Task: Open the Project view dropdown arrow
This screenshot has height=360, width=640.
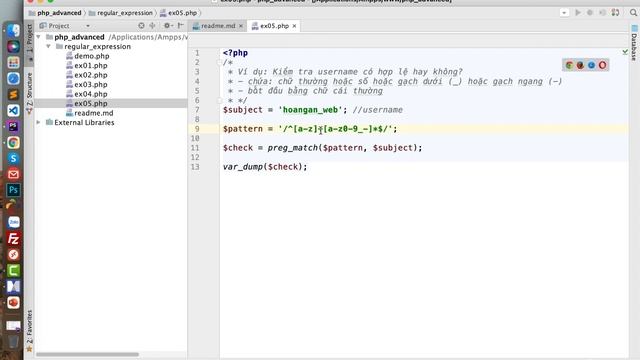Action: tap(88, 26)
